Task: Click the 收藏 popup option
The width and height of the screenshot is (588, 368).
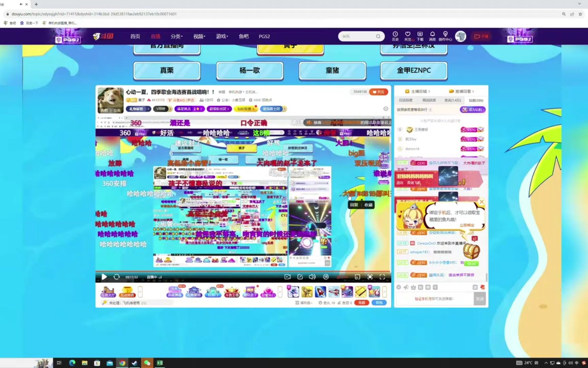Action: tap(369, 205)
